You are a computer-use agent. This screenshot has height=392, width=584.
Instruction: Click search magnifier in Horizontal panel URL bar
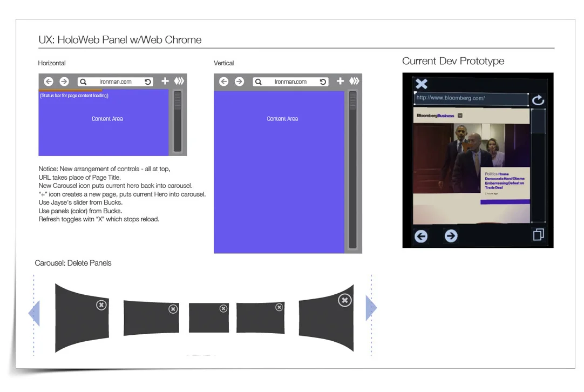(x=84, y=82)
